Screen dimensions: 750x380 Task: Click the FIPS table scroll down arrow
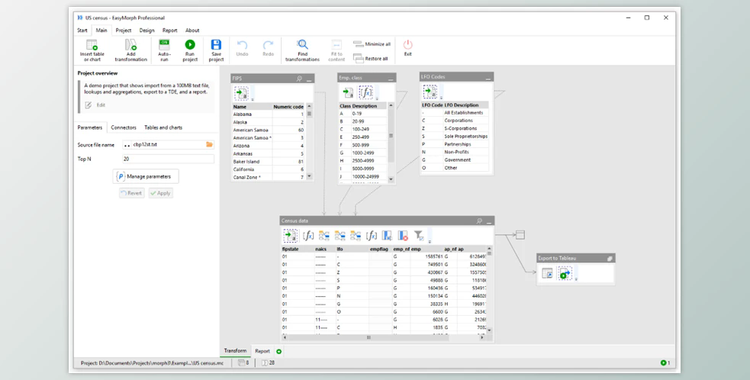click(309, 177)
